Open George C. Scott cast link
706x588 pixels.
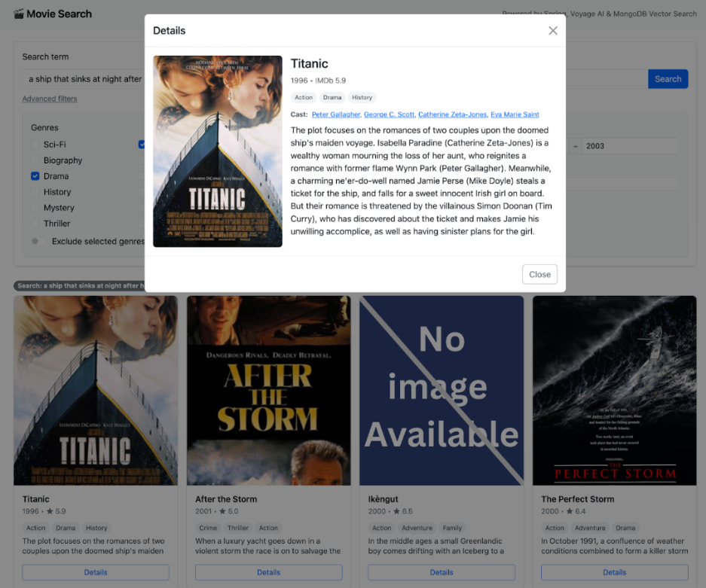point(389,114)
